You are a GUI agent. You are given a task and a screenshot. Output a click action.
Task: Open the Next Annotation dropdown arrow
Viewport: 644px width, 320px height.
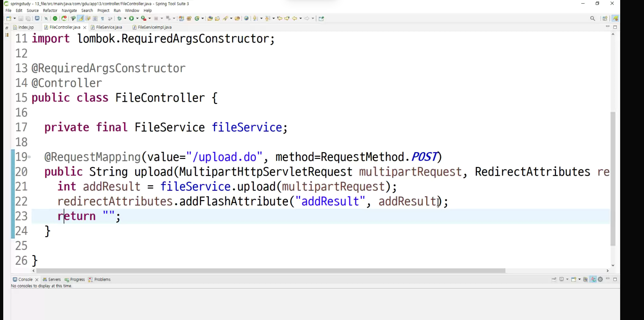pos(262,18)
